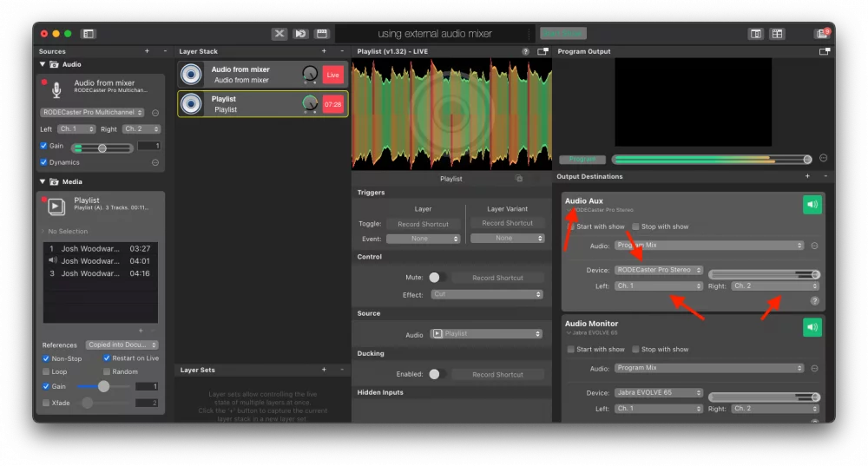Image resolution: width=868 pixels, height=466 pixels.
Task: Open the notifications icon with red badge
Action: pyautogui.click(x=823, y=33)
